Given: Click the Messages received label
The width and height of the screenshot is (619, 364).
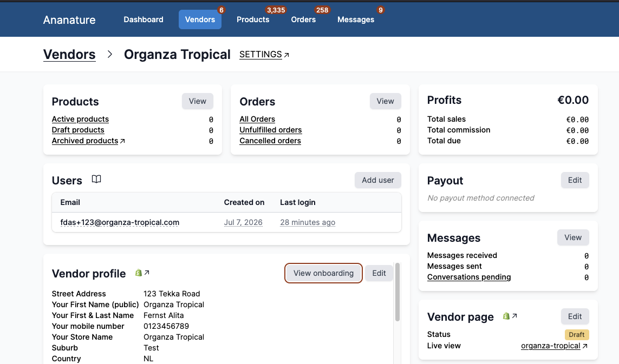Looking at the screenshot, I should point(462,255).
